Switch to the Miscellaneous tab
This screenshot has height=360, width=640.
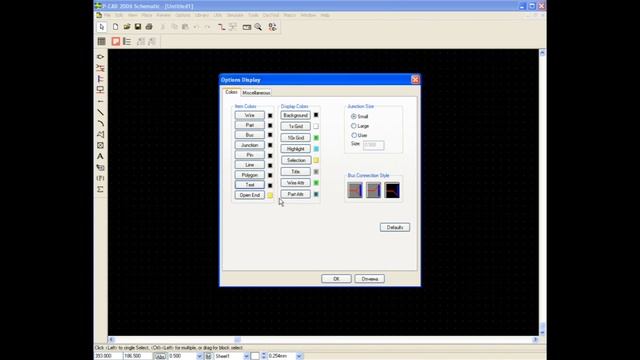pos(256,93)
